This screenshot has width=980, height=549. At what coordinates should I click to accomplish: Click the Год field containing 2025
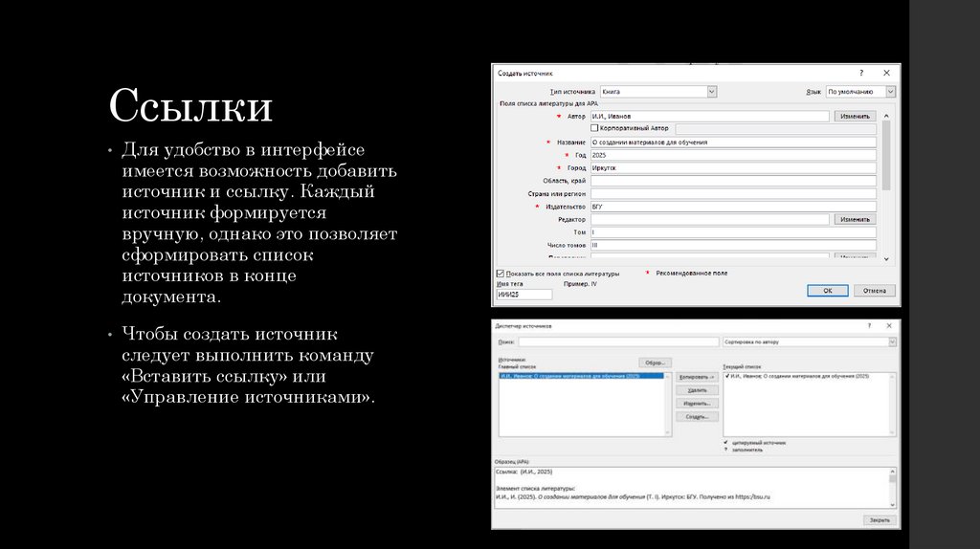(x=733, y=155)
